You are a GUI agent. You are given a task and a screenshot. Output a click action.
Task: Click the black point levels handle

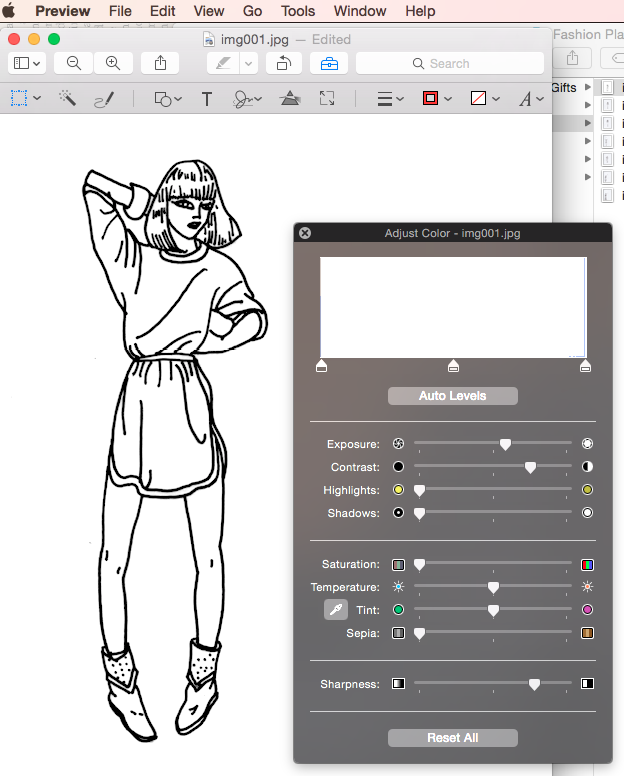[322, 366]
